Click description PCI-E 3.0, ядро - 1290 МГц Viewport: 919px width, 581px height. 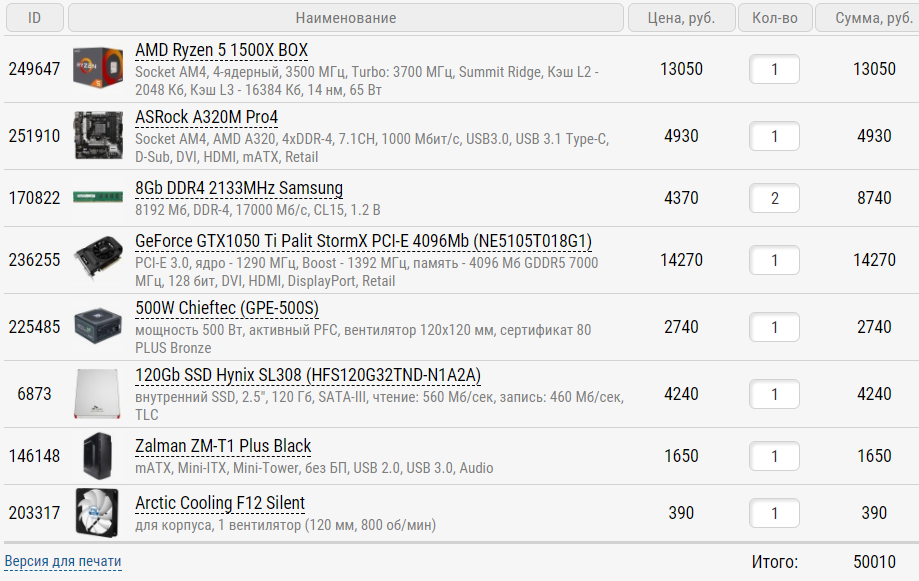point(367,272)
